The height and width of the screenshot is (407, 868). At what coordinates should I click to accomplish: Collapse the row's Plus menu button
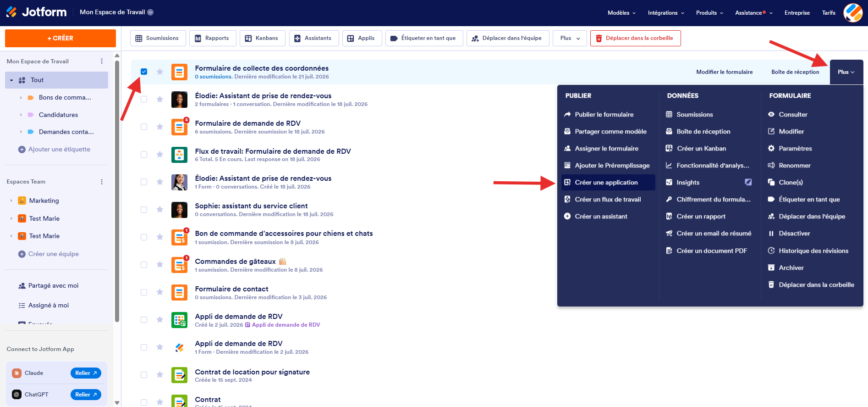click(846, 72)
